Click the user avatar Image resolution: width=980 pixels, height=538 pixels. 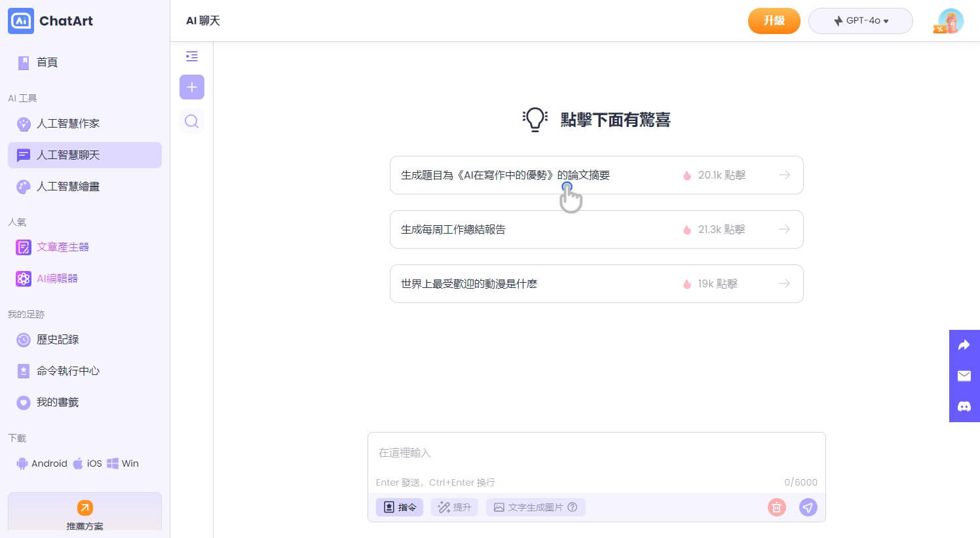click(x=950, y=21)
